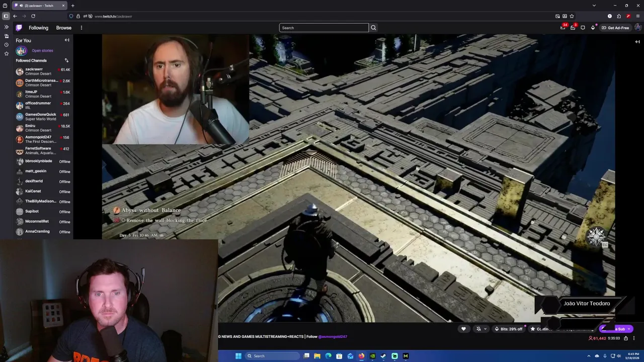Image resolution: width=644 pixels, height=362 pixels.
Task: Sort followed channels with arrows icon
Action: (66, 60)
